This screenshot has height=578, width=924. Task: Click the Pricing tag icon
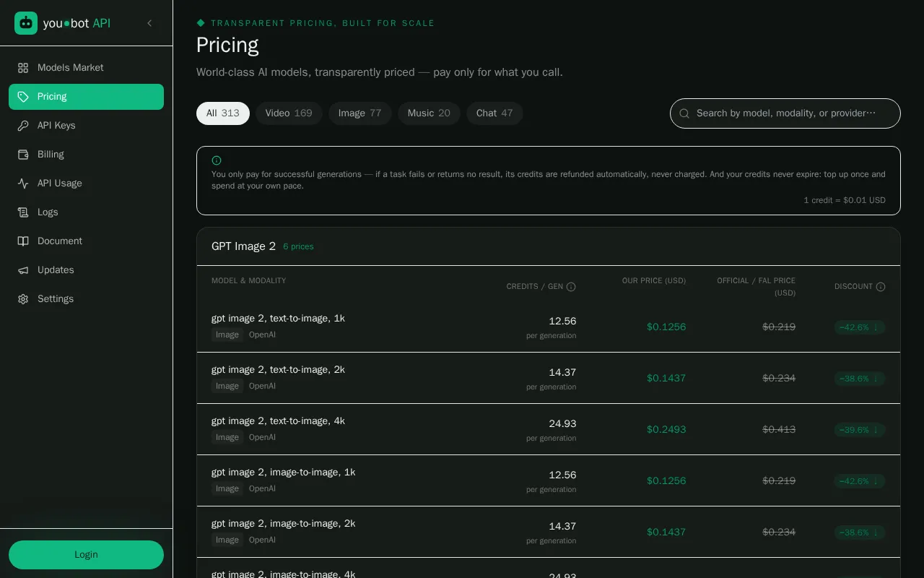coord(23,96)
